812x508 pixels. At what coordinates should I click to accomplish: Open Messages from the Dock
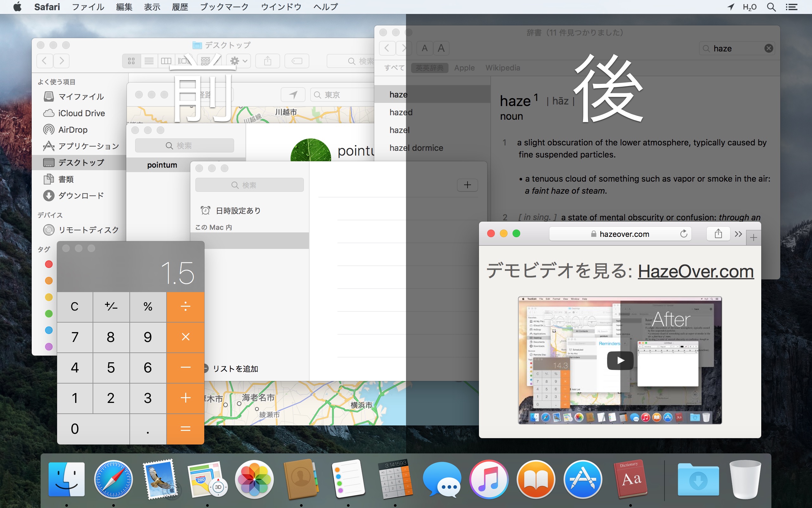click(x=442, y=479)
